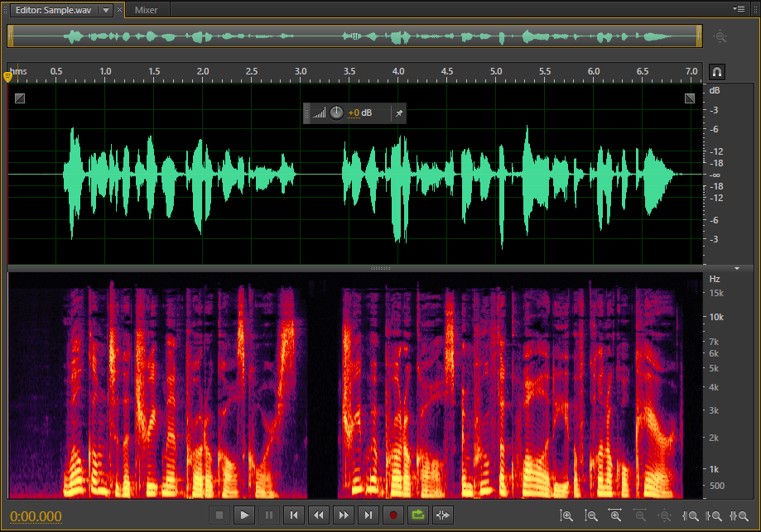Viewport: 761px width, 532px height.
Task: Move playhead to previous marker
Action: (293, 515)
